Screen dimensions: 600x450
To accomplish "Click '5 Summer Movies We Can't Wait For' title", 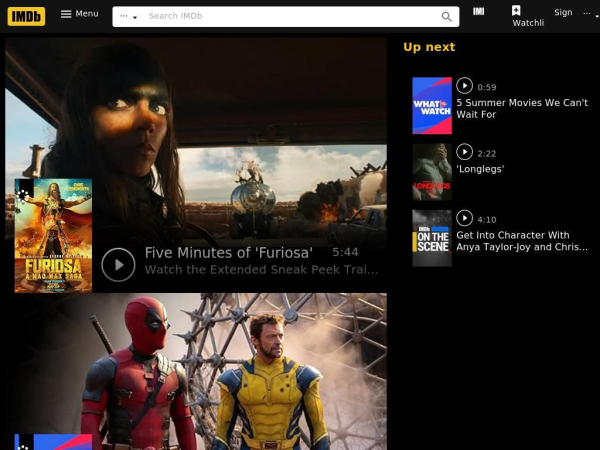I will tap(522, 109).
